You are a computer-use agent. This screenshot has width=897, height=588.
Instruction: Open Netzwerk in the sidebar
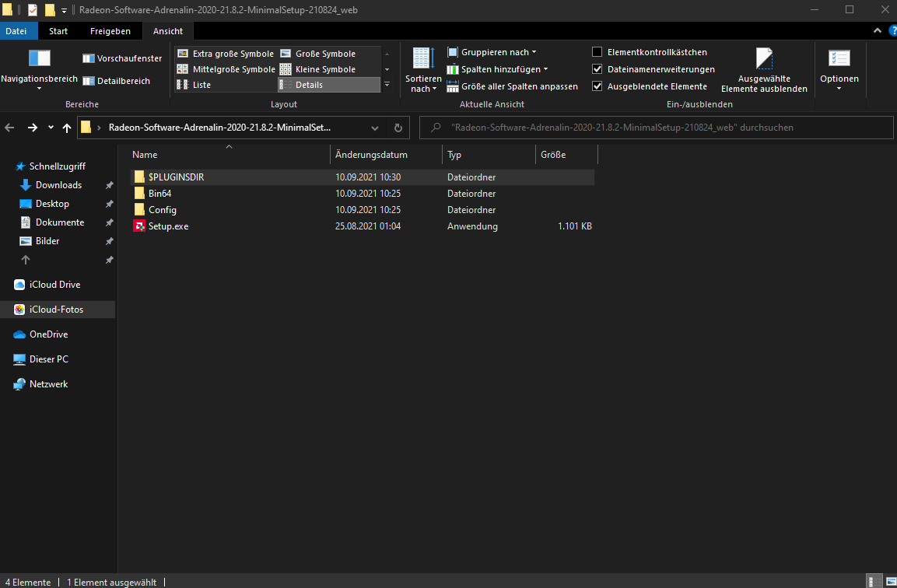(x=49, y=384)
